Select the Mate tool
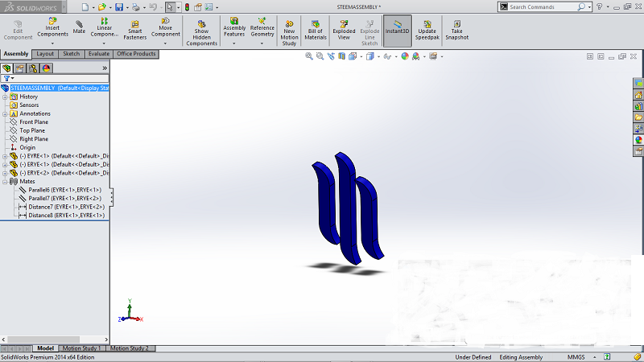The width and height of the screenshot is (644, 362). (x=79, y=28)
